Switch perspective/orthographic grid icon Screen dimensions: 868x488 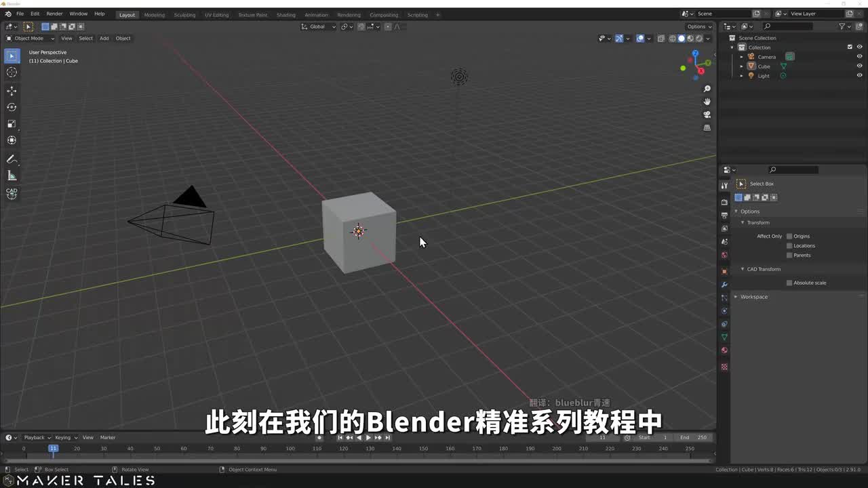pos(707,127)
